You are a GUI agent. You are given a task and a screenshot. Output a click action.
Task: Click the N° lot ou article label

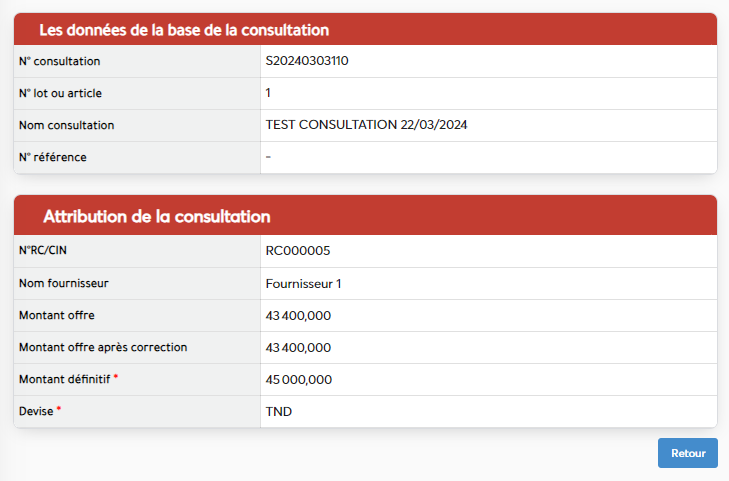tap(60, 93)
